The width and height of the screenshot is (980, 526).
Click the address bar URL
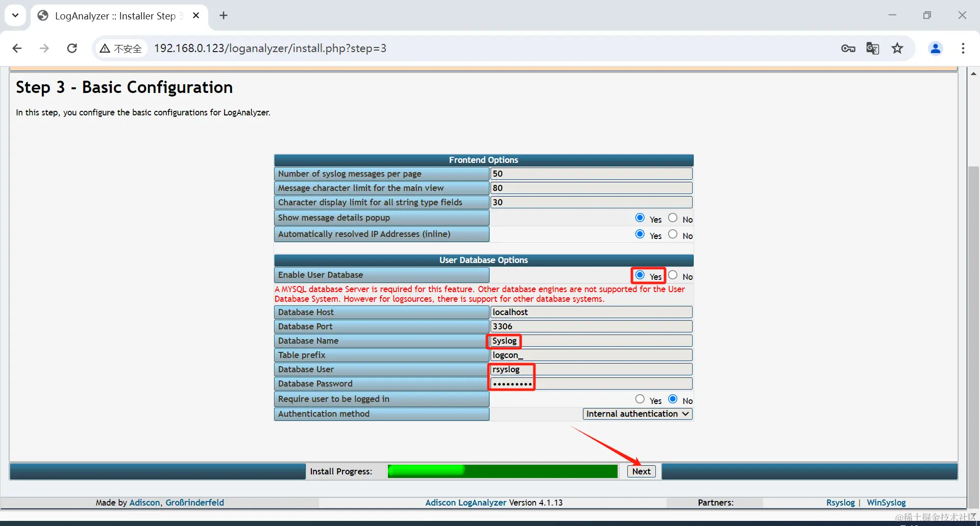click(x=270, y=49)
